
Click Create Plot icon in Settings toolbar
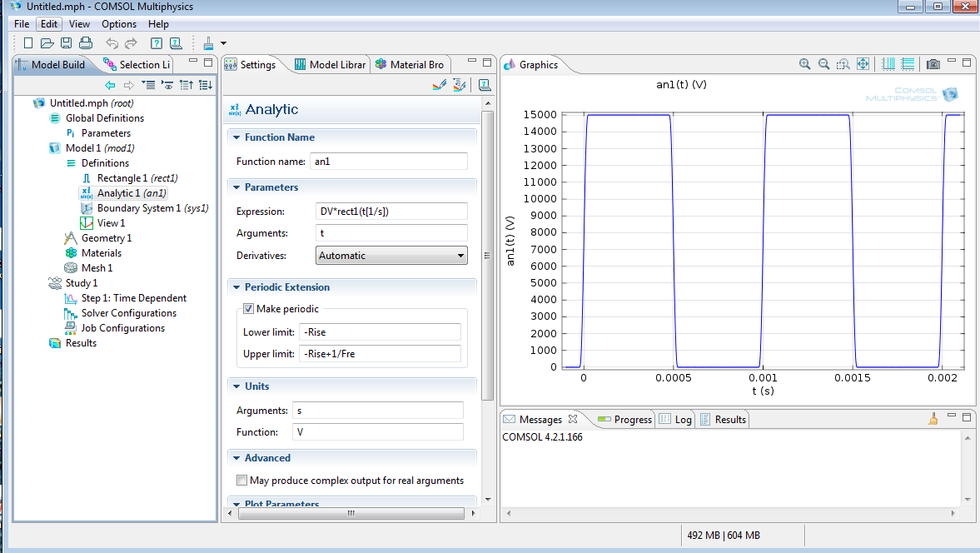460,85
